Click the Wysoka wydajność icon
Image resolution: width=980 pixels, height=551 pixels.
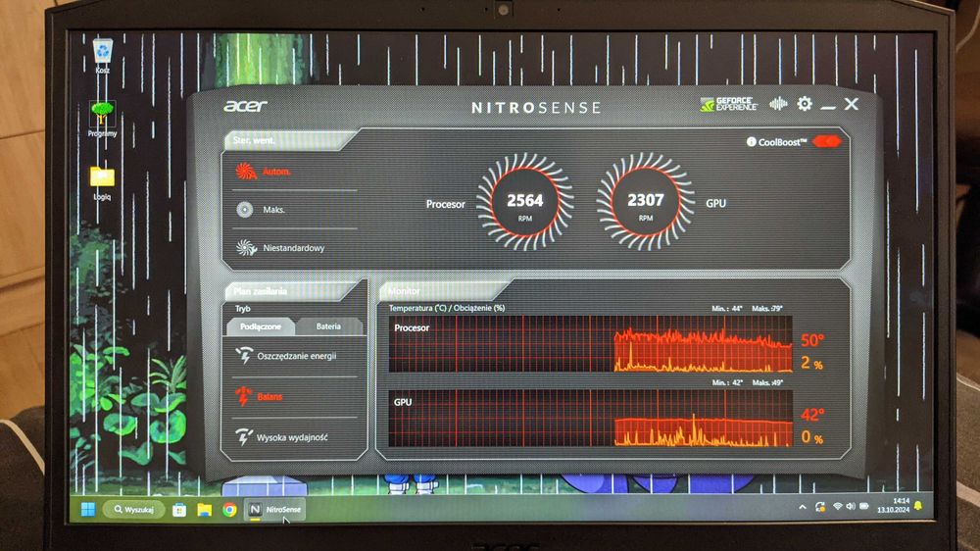pos(244,436)
